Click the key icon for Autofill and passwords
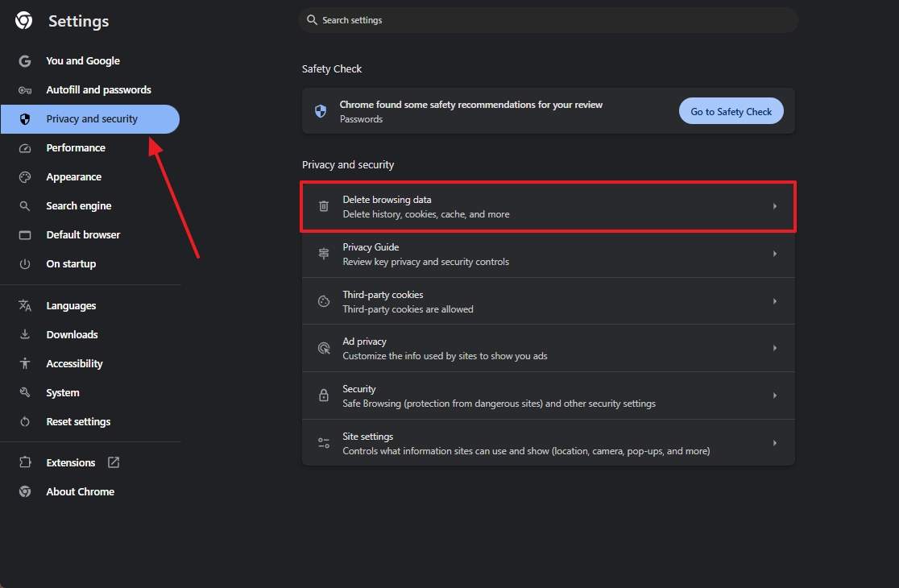The width and height of the screenshot is (899, 588). [x=25, y=90]
